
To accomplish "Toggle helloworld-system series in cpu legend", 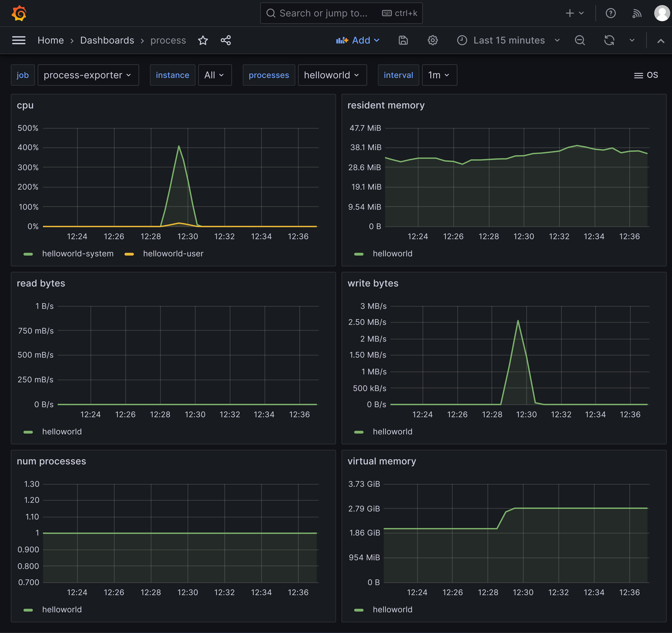I will coord(78,254).
